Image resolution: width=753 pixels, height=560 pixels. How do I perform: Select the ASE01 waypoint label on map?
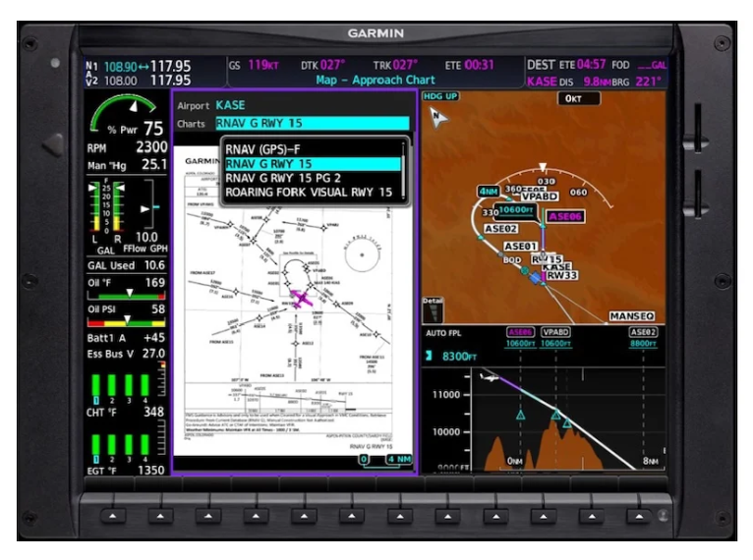[x=520, y=247]
